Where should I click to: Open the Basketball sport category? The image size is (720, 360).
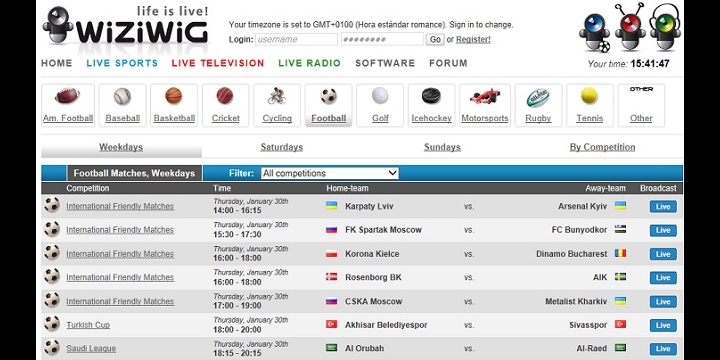pos(174,96)
